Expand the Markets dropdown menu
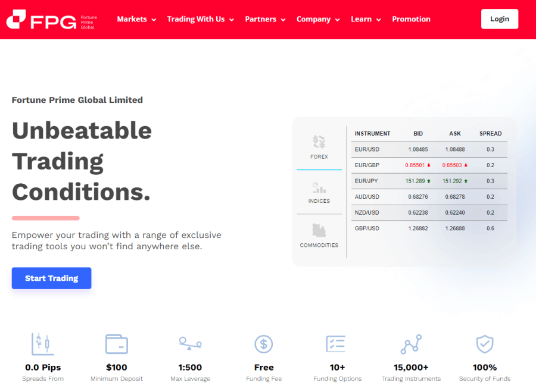 [136, 19]
